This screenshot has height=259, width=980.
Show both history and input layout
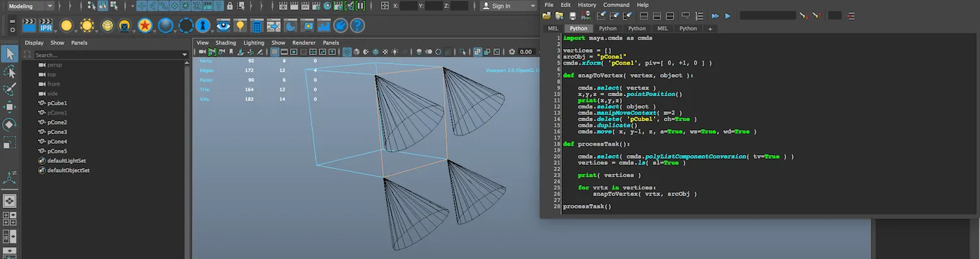pos(671,16)
